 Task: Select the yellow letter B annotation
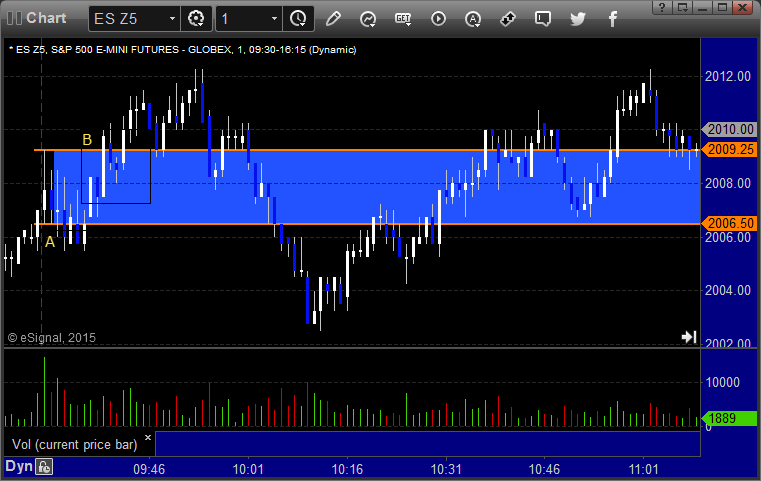click(x=87, y=140)
